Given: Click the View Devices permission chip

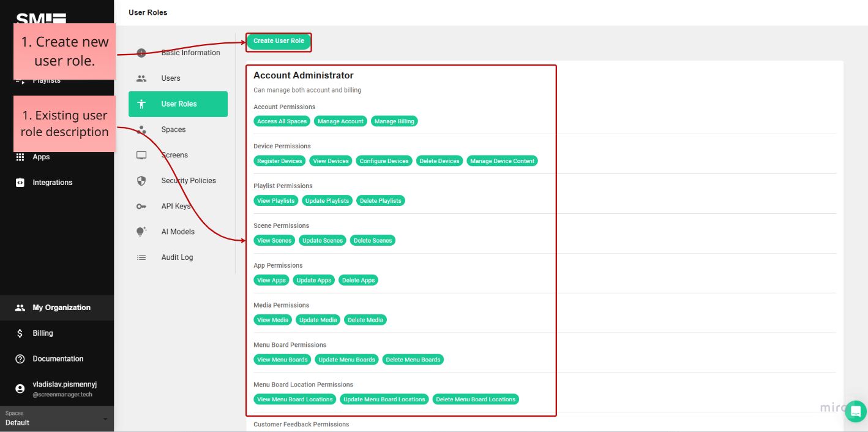Looking at the screenshot, I should [331, 161].
